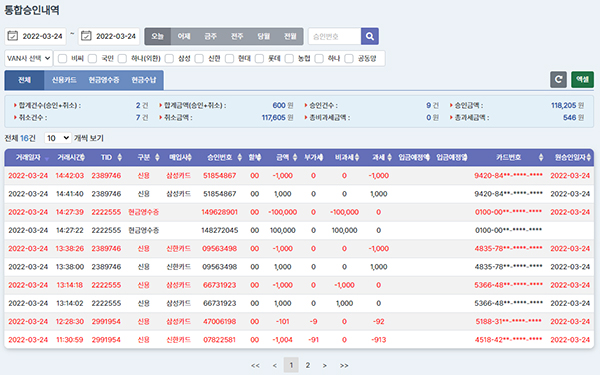Click the magnifier search button
Image resolution: width=600 pixels, height=375 pixels.
[370, 36]
